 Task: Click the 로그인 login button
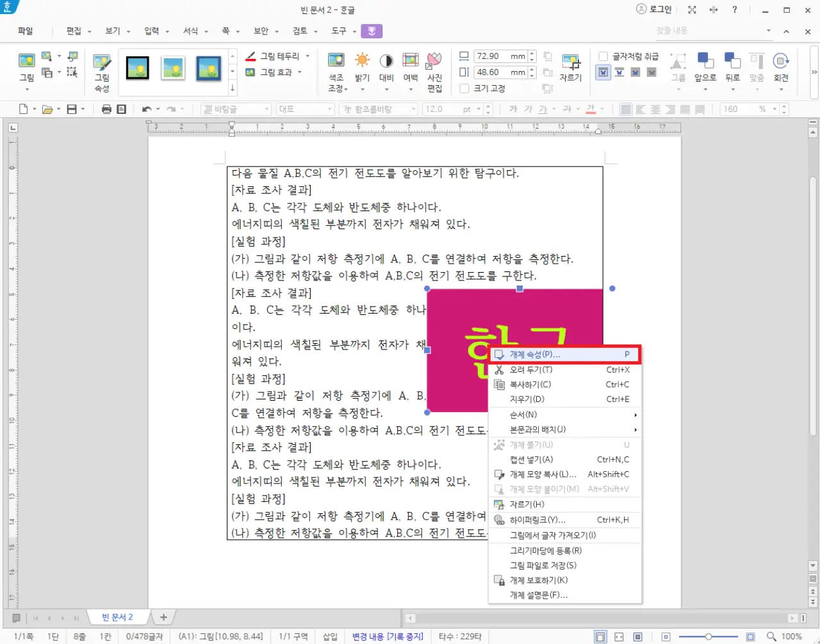(x=654, y=10)
